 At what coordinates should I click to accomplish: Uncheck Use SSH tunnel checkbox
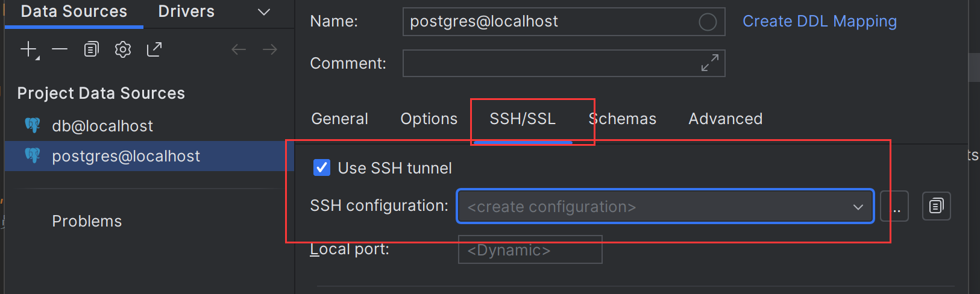click(x=322, y=167)
